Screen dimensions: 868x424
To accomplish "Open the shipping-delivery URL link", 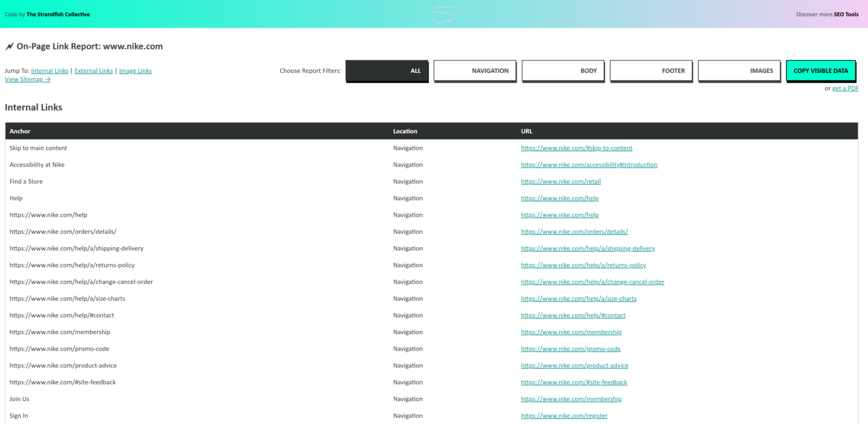I will click(588, 249).
